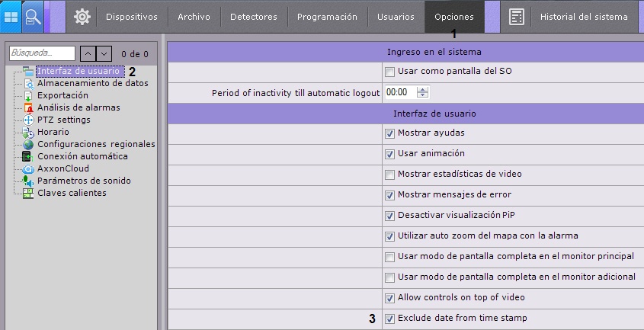Click the settings gear icon
Viewport: 644px width, 330px height.
pyautogui.click(x=82, y=16)
